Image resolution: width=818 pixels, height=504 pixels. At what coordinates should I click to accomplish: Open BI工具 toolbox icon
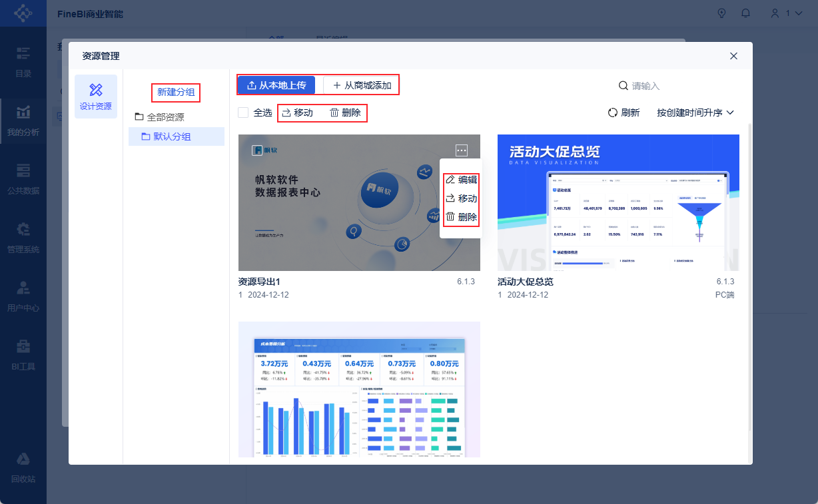(23, 346)
